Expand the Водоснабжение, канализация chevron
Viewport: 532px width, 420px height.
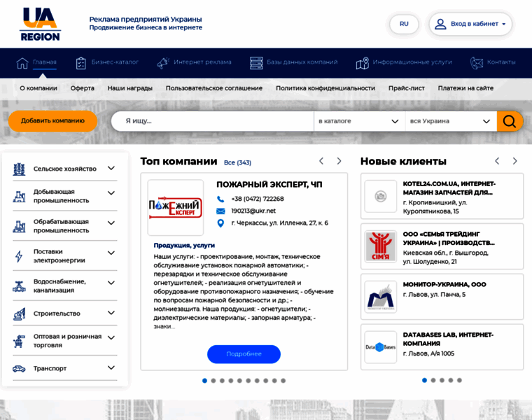(x=111, y=283)
